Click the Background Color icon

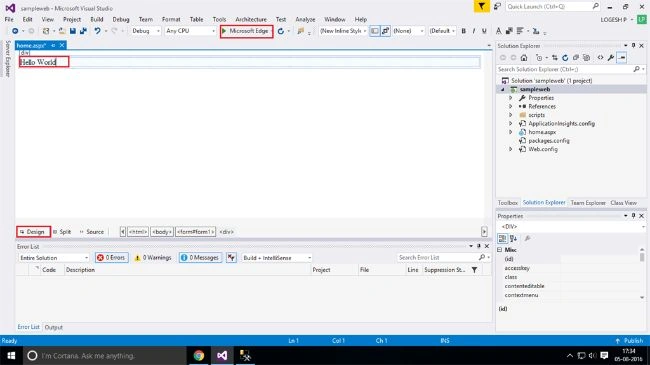[509, 31]
